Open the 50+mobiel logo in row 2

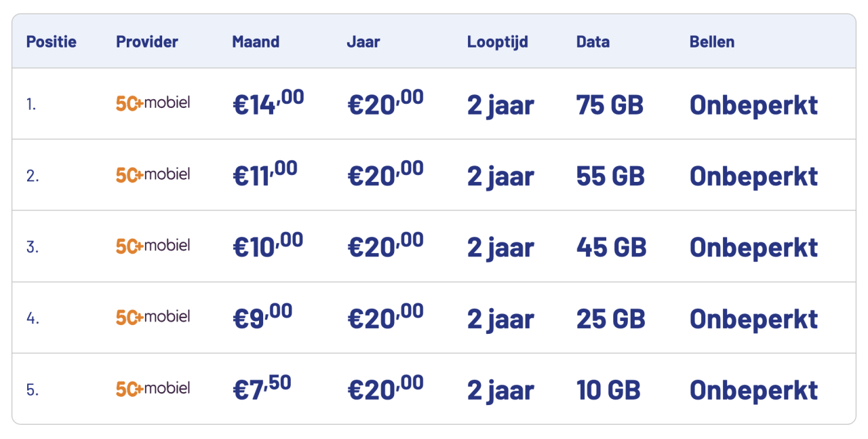153,174
